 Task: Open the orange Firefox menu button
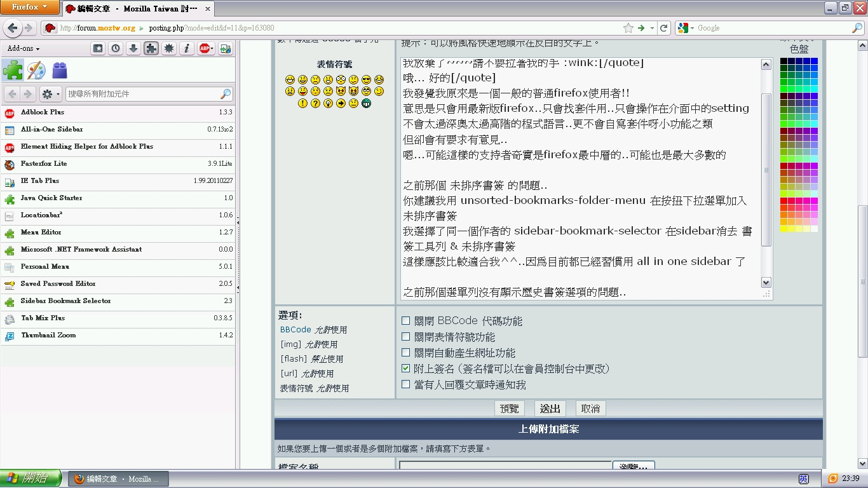click(29, 8)
